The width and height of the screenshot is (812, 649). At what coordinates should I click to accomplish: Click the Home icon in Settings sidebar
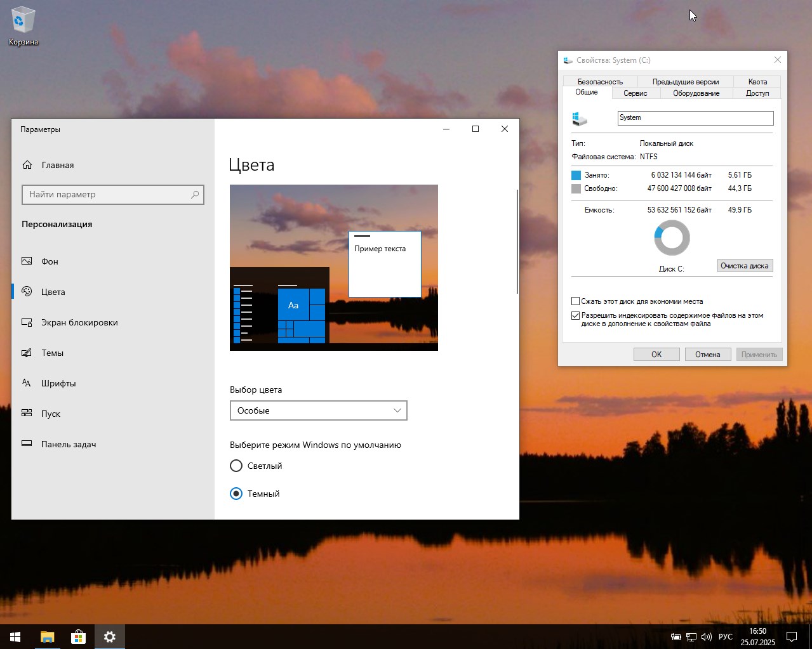pyautogui.click(x=27, y=165)
